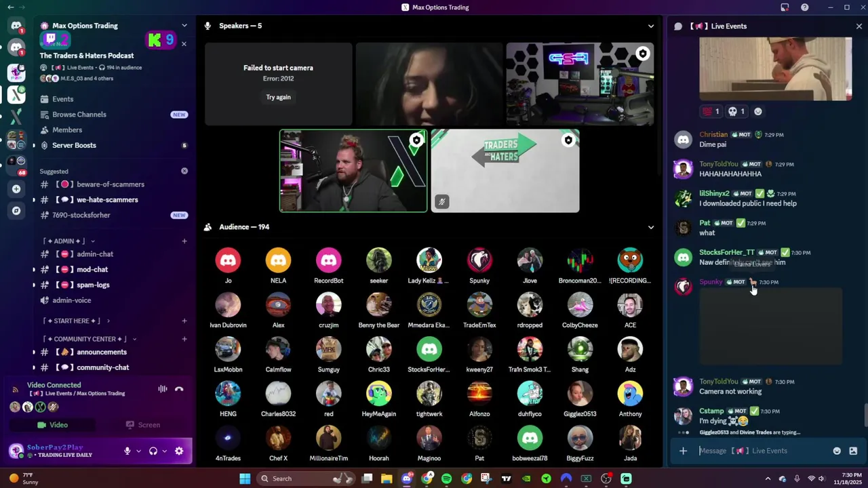Click Try again for failed camera
868x488 pixels.
click(278, 97)
